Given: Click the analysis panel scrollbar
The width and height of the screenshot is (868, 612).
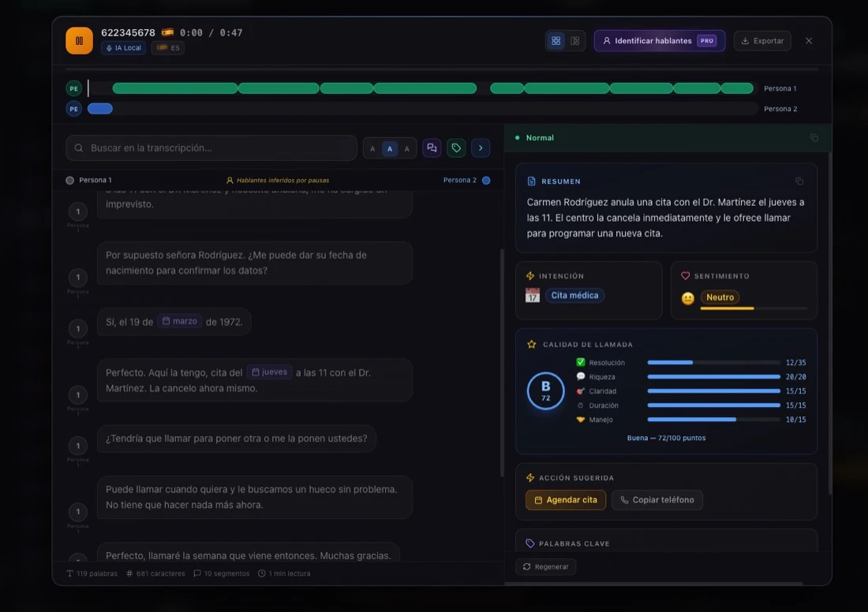Looking at the screenshot, I should [830, 323].
